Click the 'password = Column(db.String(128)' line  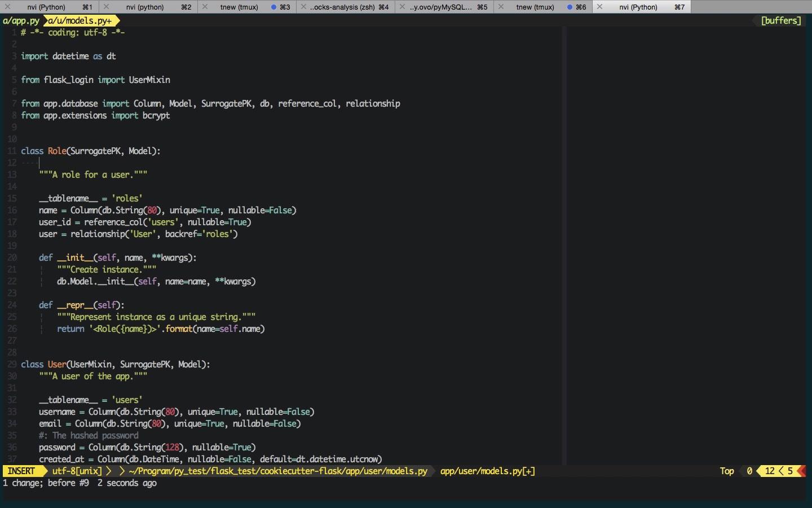click(147, 448)
